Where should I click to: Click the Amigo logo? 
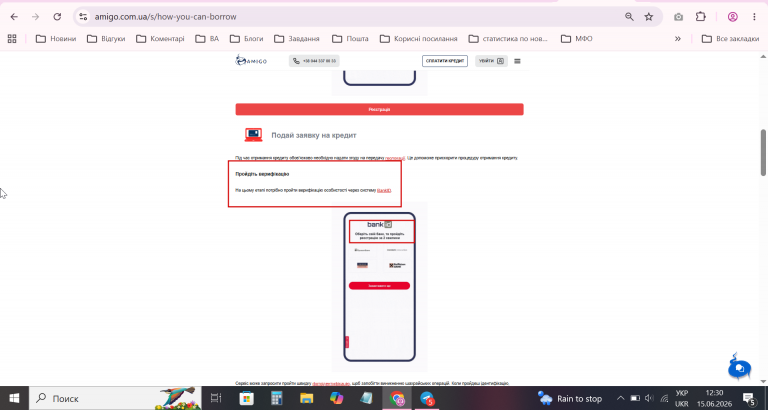tap(251, 61)
